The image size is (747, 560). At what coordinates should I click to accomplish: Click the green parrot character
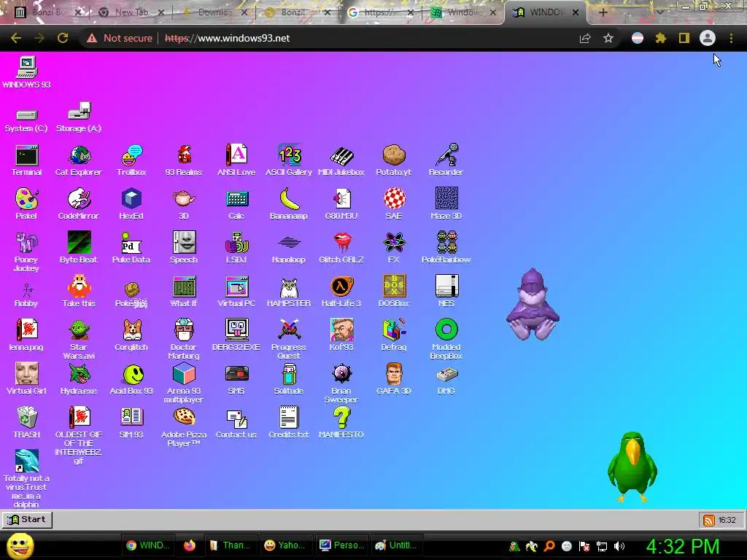[632, 467]
